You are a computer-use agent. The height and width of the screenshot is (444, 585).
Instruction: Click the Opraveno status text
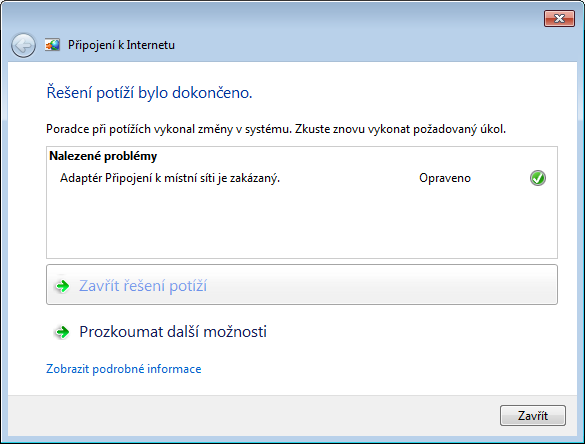point(445,178)
